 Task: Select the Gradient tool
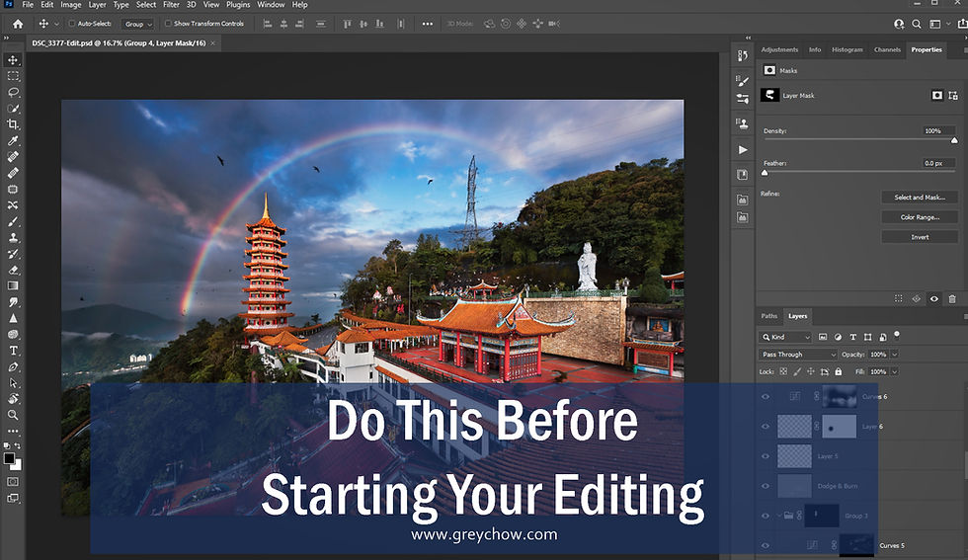(12, 285)
